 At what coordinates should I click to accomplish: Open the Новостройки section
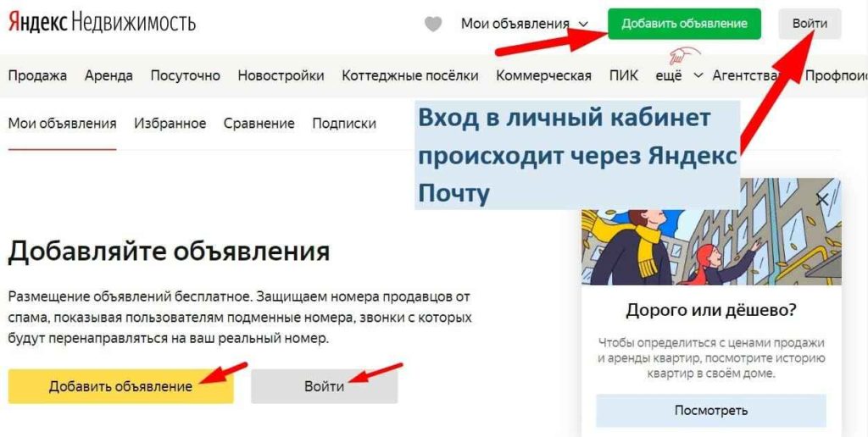[281, 75]
